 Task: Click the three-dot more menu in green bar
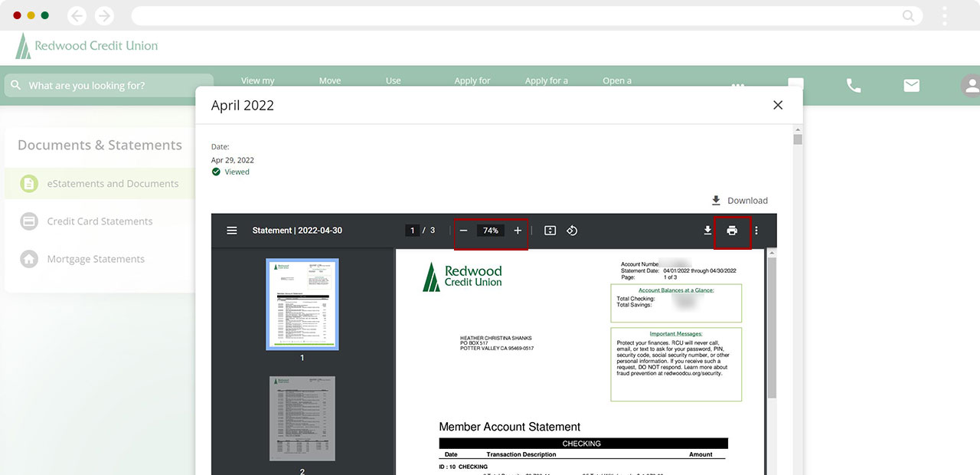point(738,84)
